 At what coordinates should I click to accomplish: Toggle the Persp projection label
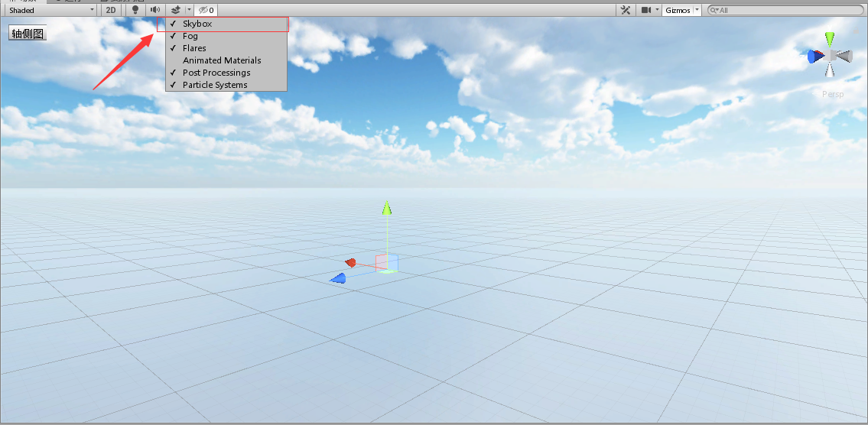pyautogui.click(x=833, y=94)
